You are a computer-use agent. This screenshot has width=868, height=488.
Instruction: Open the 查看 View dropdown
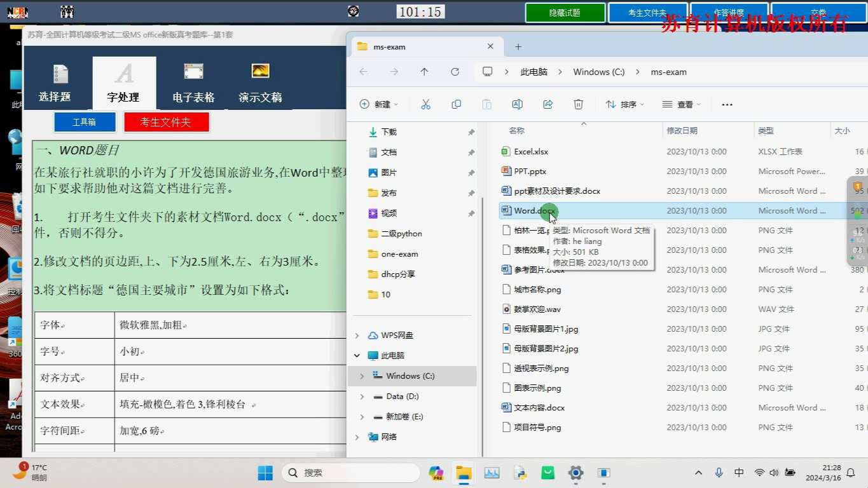click(680, 104)
